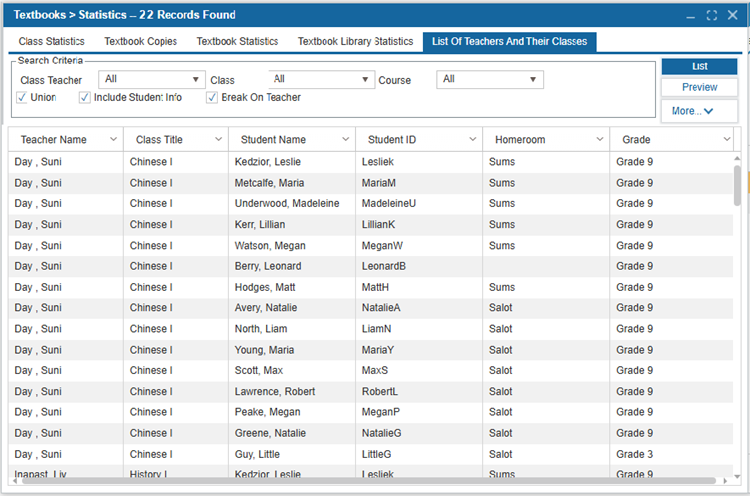
Task: Click the Preview button
Action: 699,87
